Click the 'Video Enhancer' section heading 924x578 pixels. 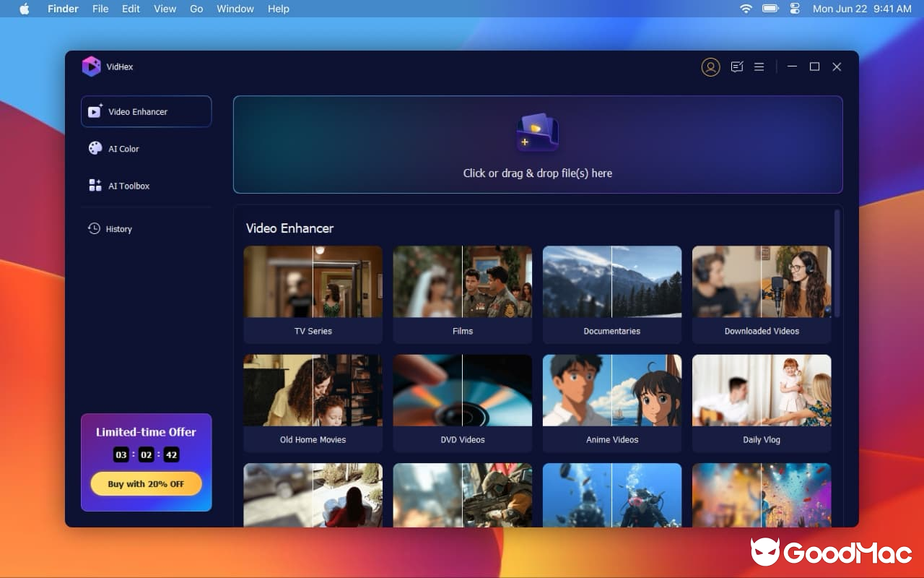[x=289, y=228]
